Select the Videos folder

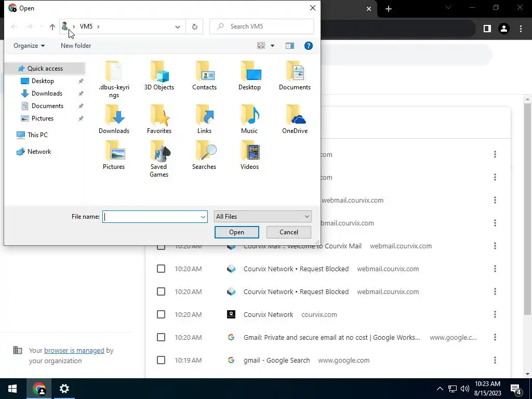[x=249, y=155]
